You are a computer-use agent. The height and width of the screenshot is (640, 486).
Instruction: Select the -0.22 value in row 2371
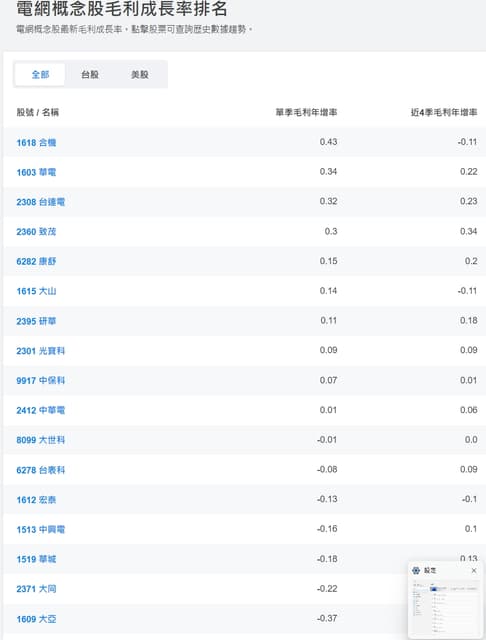[x=327, y=589]
